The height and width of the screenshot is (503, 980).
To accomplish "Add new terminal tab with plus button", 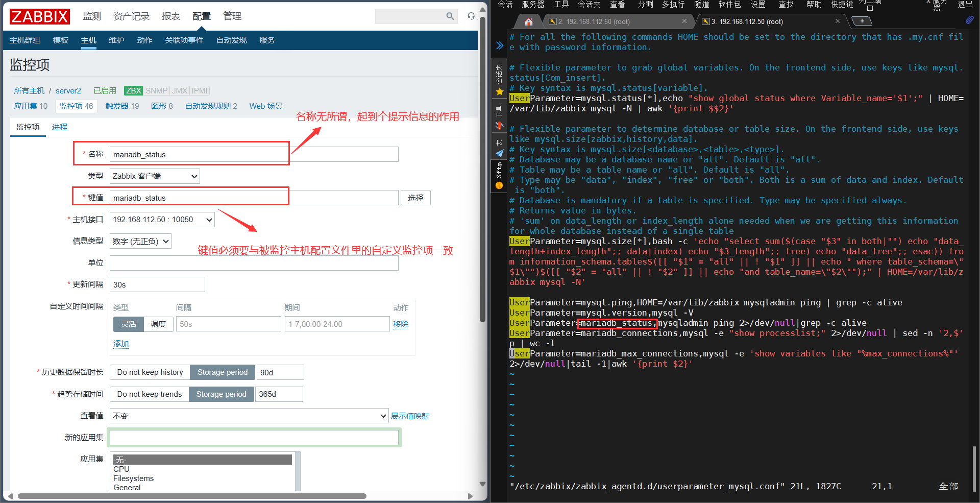I will pos(862,21).
